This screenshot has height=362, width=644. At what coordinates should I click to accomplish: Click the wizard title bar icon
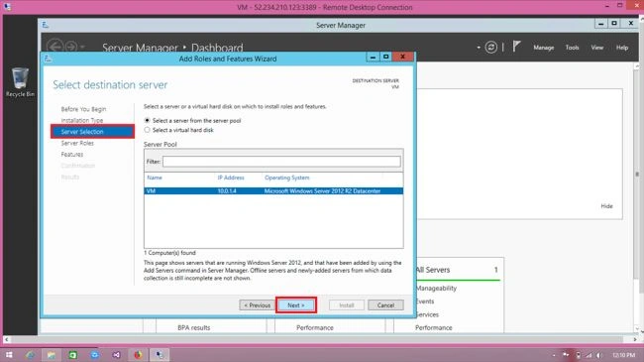[x=48, y=59]
